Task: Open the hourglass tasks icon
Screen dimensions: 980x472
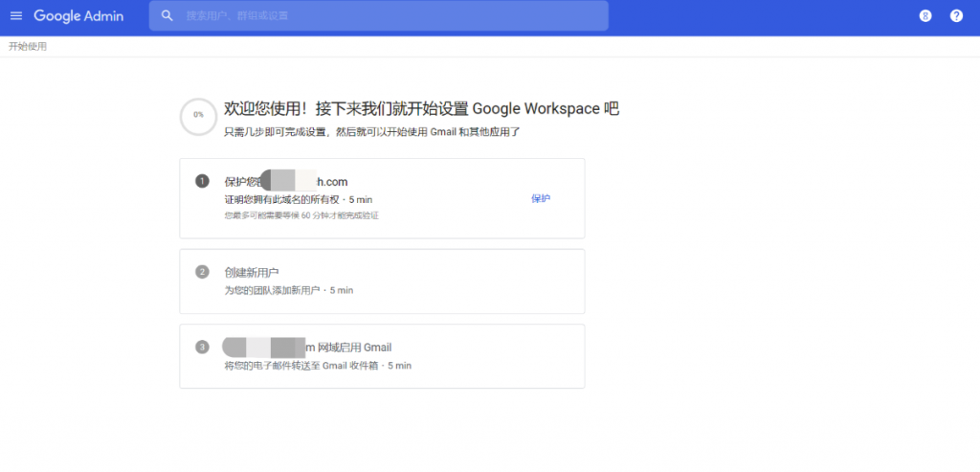Action: 925,16
